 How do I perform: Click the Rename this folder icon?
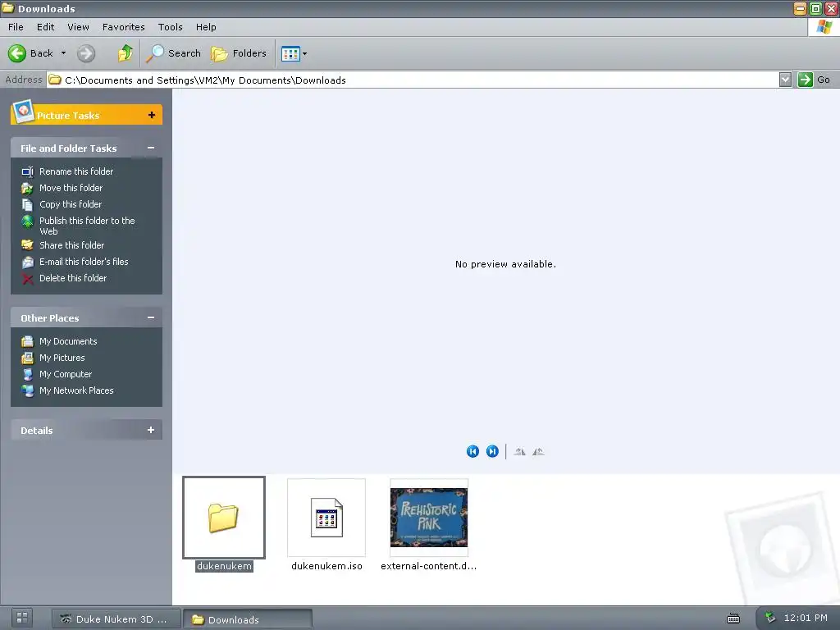click(x=27, y=171)
